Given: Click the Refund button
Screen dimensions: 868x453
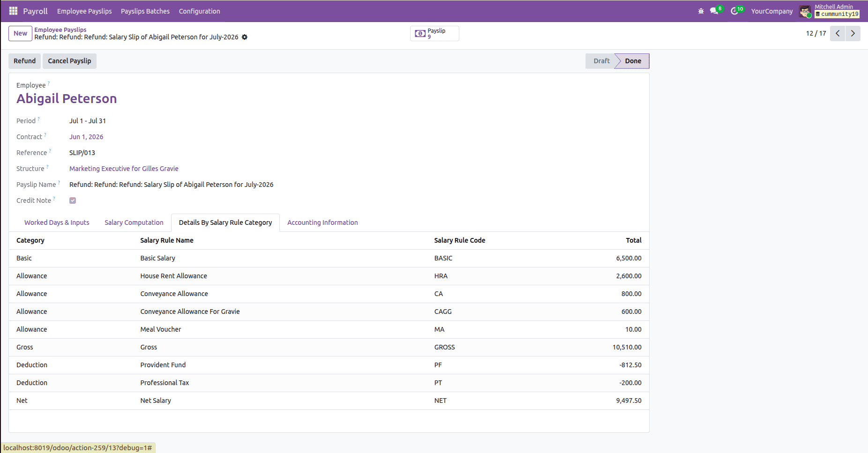Looking at the screenshot, I should [x=24, y=61].
